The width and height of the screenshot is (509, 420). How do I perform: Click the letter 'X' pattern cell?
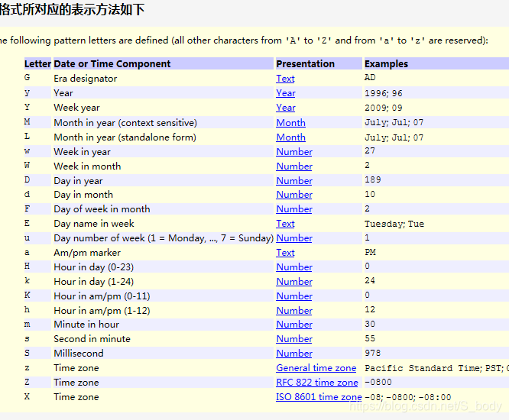28,396
